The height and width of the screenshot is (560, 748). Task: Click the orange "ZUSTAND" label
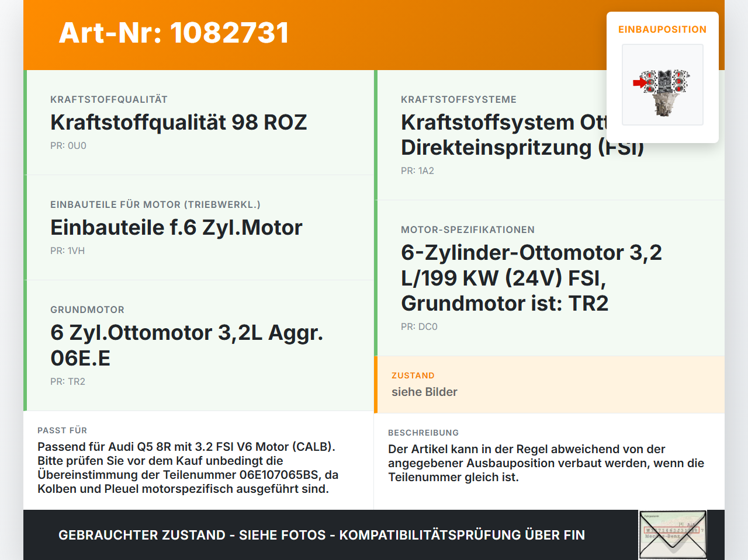[x=413, y=375]
